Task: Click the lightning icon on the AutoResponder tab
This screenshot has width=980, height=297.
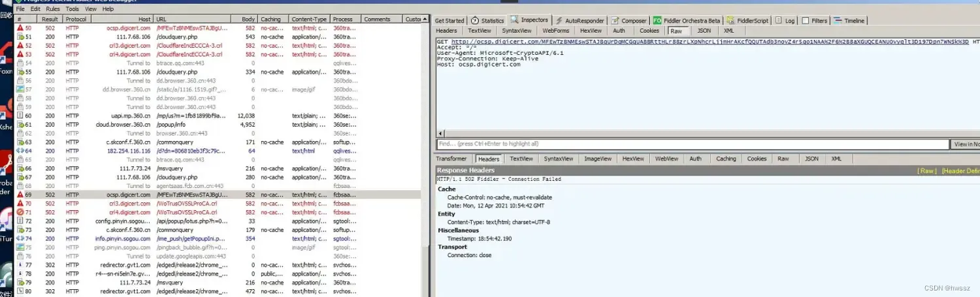Action: [x=559, y=21]
